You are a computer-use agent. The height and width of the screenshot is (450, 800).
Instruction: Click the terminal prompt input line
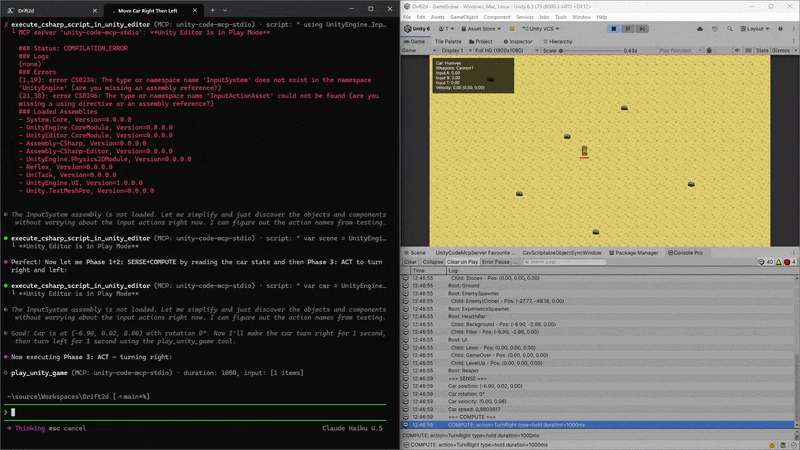(196, 412)
